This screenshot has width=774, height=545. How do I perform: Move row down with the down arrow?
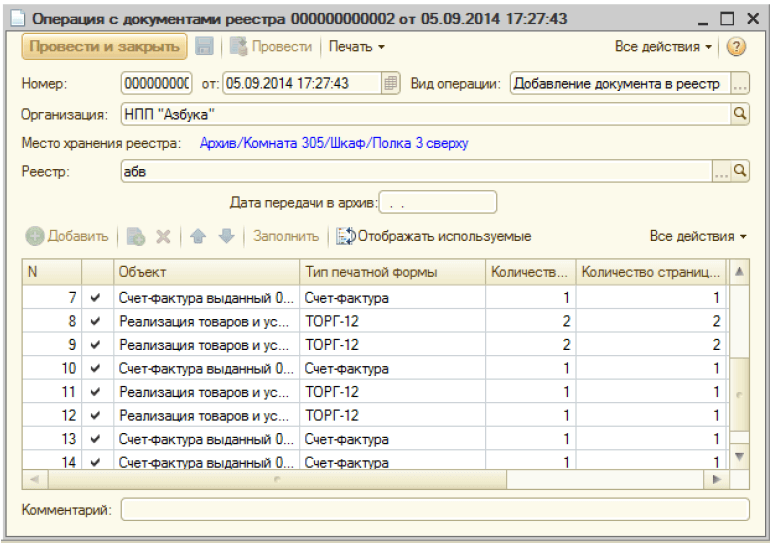[x=226, y=237]
